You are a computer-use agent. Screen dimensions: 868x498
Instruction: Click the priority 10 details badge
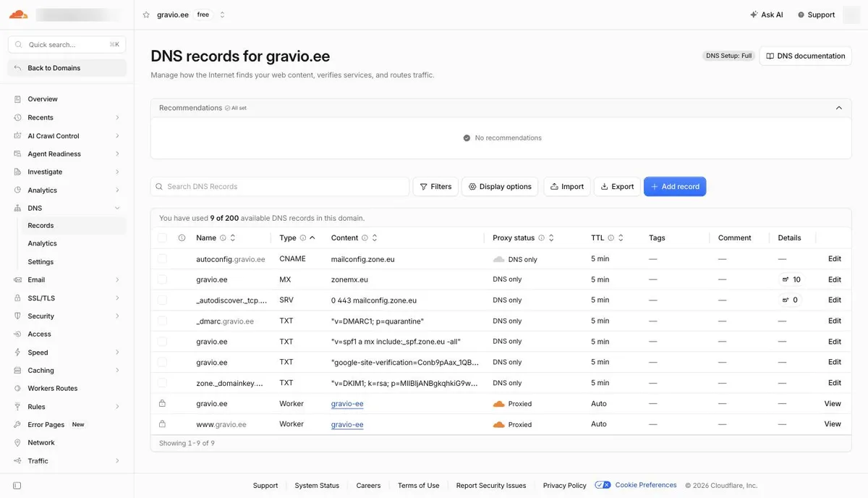[x=791, y=279]
